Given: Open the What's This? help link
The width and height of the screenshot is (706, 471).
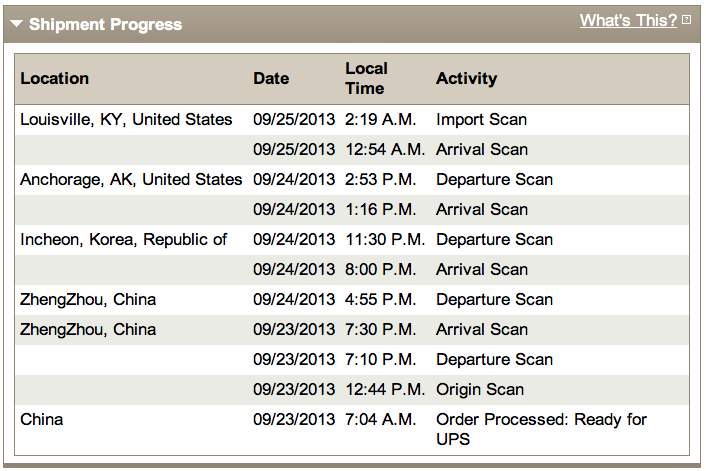Looking at the screenshot, I should coord(628,21).
